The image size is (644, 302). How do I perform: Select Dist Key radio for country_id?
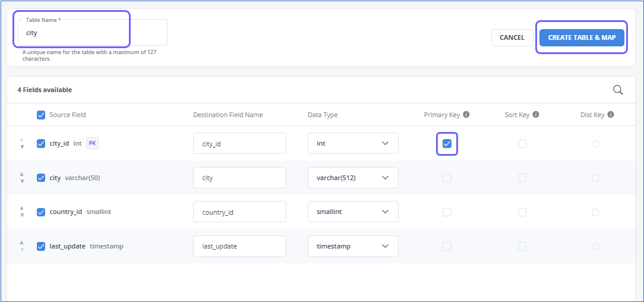click(x=595, y=212)
